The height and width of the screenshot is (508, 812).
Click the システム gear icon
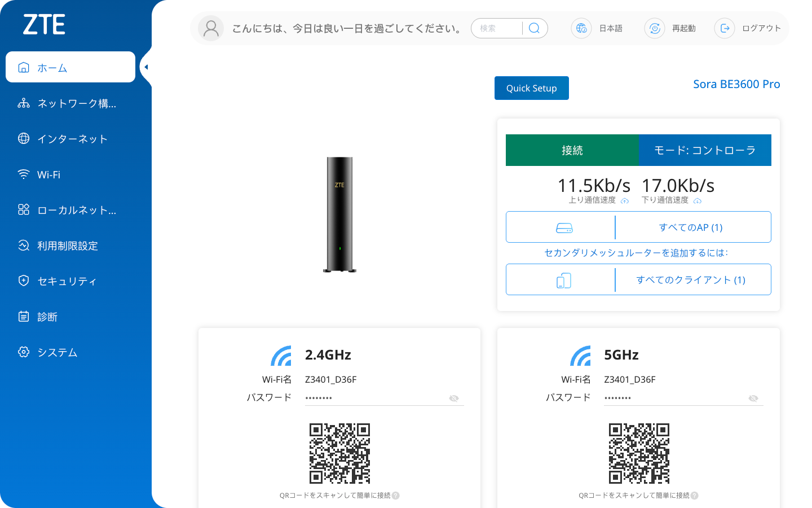(23, 352)
